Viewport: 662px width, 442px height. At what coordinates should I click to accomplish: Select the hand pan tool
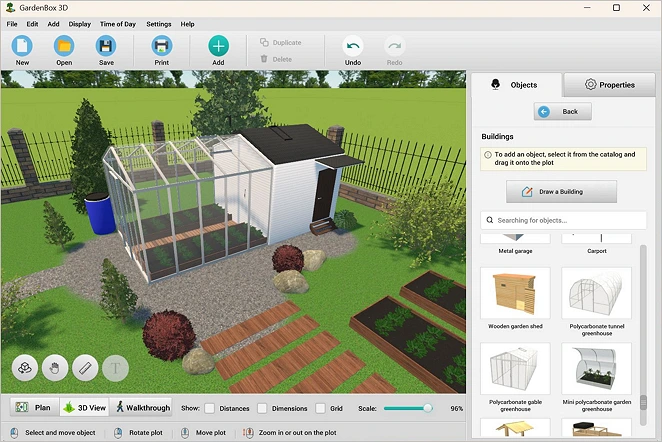[x=55, y=368]
